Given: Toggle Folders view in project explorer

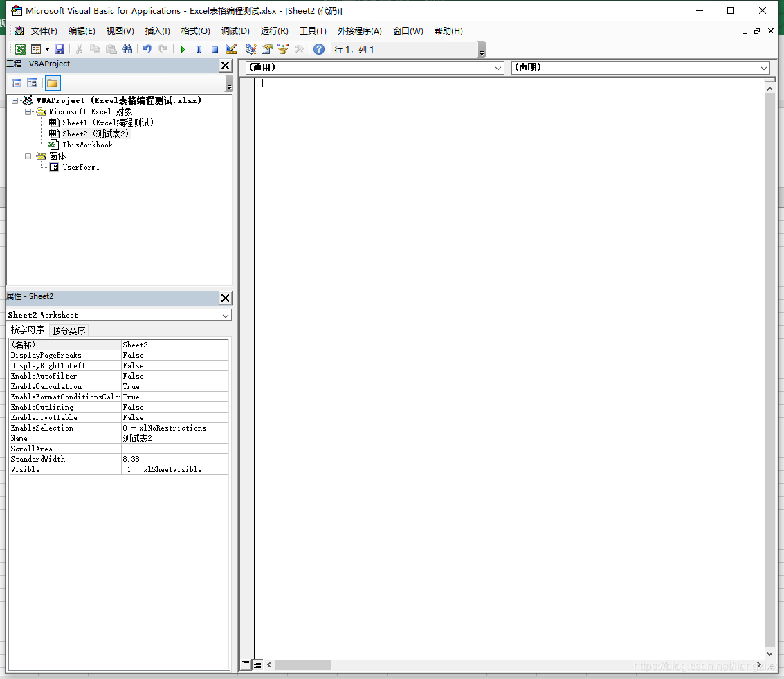Looking at the screenshot, I should [53, 83].
